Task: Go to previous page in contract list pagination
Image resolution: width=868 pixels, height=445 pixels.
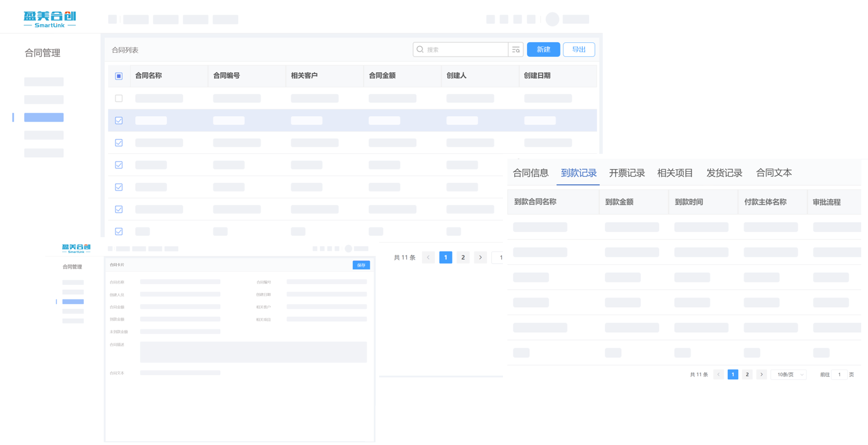Action: click(428, 257)
